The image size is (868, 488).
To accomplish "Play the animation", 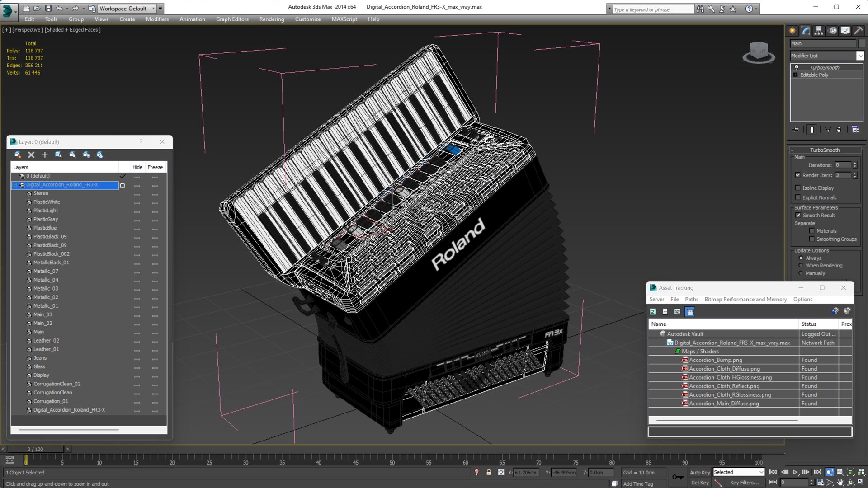I will [x=795, y=472].
